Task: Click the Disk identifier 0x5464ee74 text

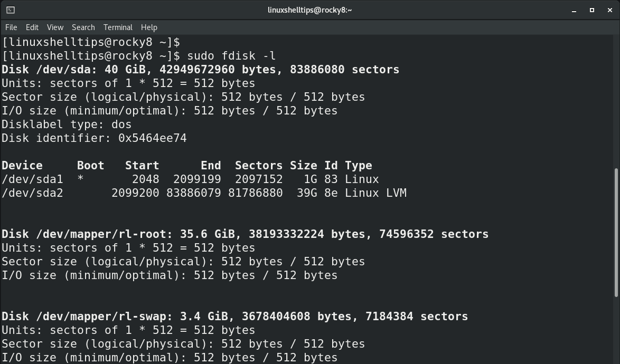Action: (x=94, y=138)
